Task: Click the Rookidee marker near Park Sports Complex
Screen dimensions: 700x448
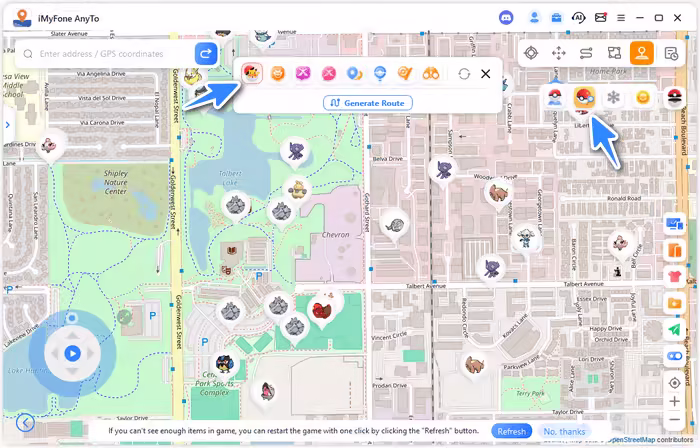Action: pyautogui.click(x=224, y=365)
